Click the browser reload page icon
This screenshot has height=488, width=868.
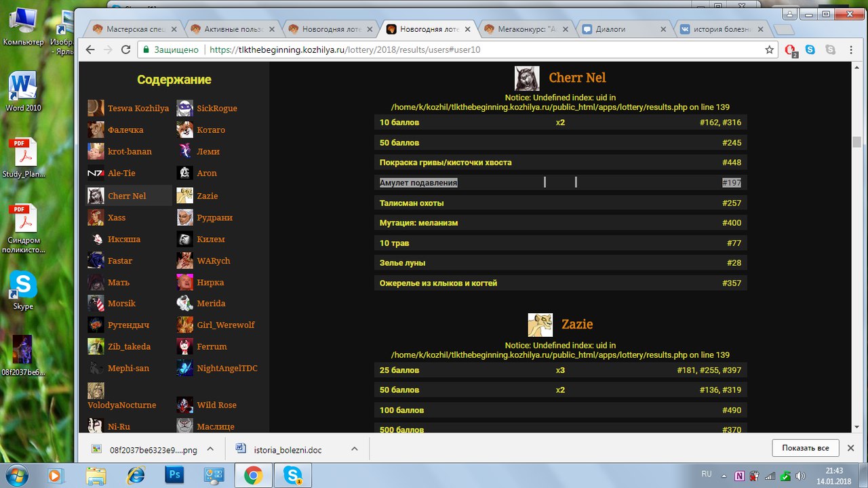[x=125, y=49]
